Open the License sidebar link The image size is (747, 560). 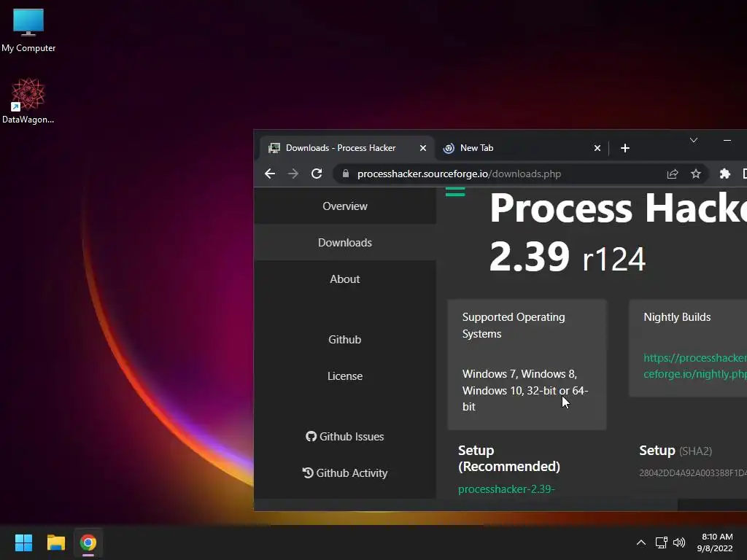point(345,376)
